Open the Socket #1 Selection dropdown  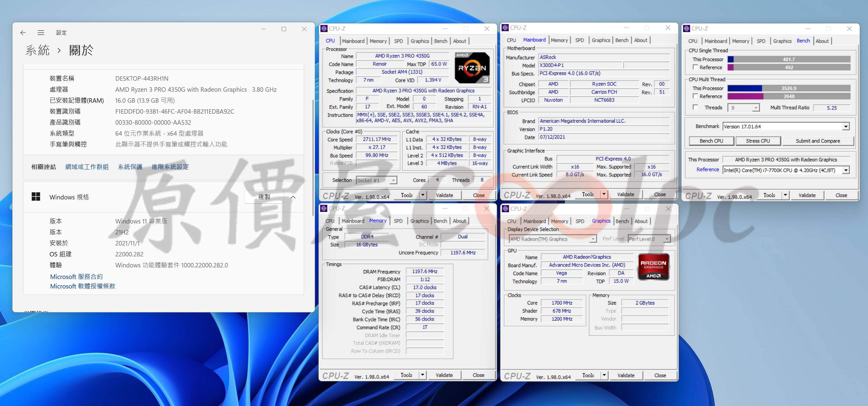tap(393, 180)
